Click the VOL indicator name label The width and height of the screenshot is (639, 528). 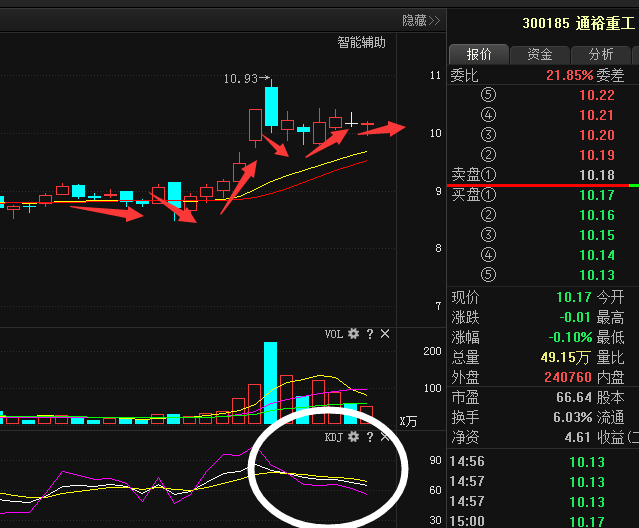(x=333, y=334)
